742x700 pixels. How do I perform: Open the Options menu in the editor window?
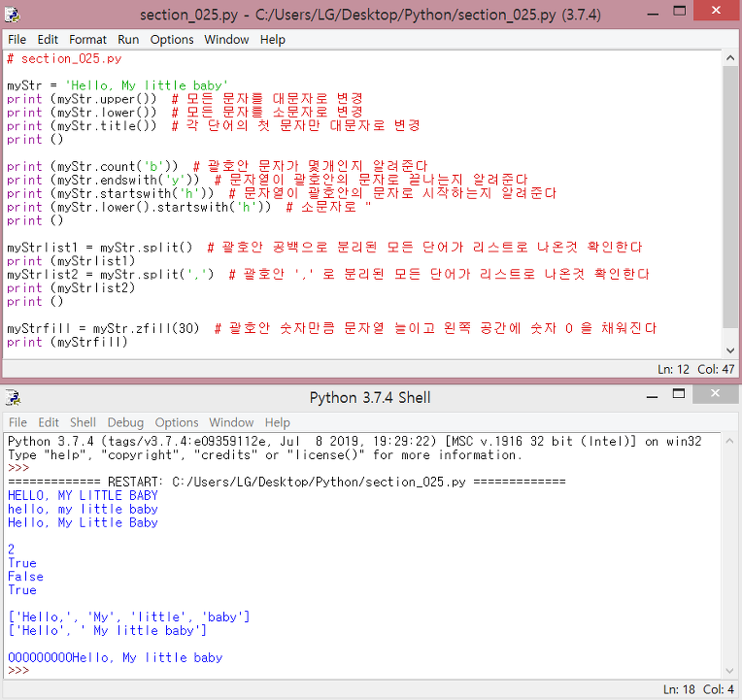pos(172,40)
